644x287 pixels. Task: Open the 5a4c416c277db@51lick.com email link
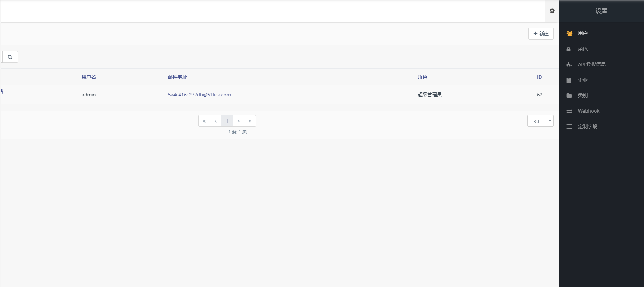click(x=199, y=95)
